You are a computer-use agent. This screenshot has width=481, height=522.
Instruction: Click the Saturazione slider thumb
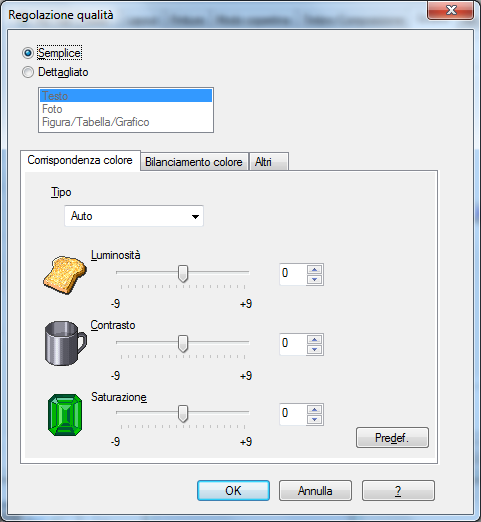(x=183, y=414)
